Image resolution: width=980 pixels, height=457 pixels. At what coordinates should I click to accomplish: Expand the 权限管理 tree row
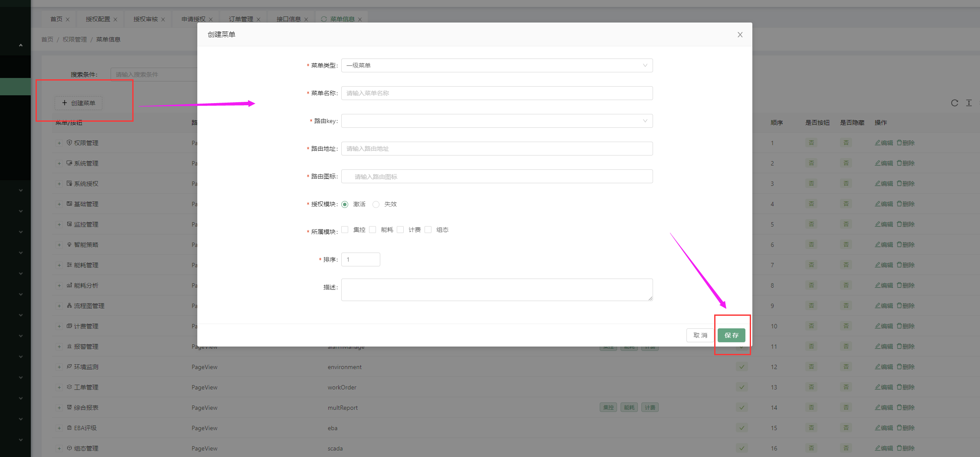click(x=59, y=143)
